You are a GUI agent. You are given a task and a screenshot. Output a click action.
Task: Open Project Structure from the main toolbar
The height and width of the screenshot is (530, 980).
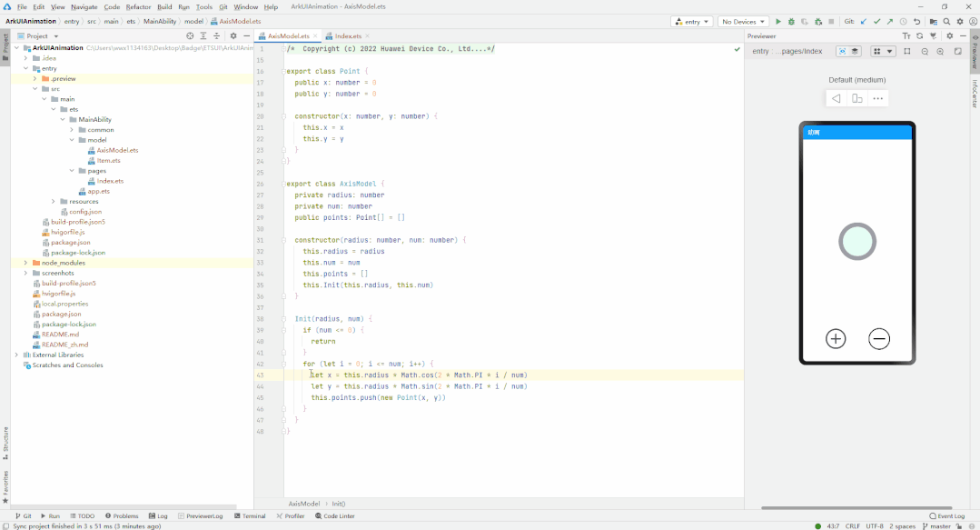[934, 21]
